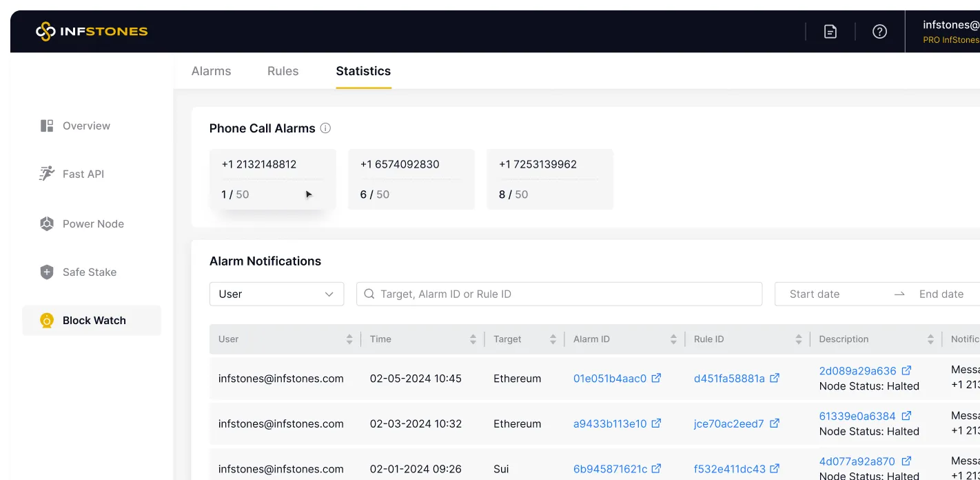
Task: Click the search magnifier icon
Action: (369, 294)
